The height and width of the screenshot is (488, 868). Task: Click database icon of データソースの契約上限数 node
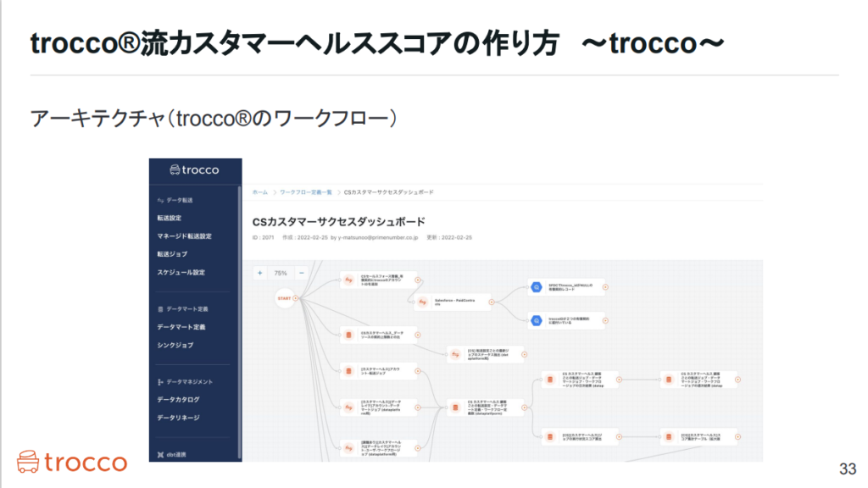(348, 335)
